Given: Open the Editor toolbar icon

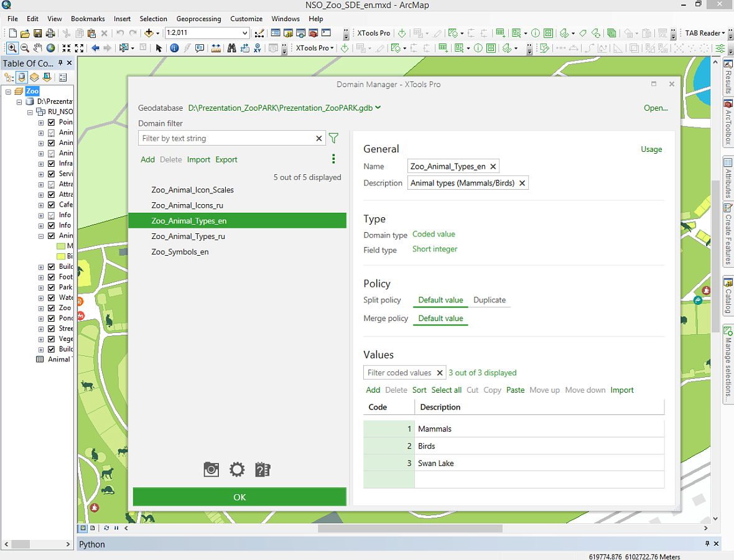Looking at the screenshot, I should coord(259,33).
